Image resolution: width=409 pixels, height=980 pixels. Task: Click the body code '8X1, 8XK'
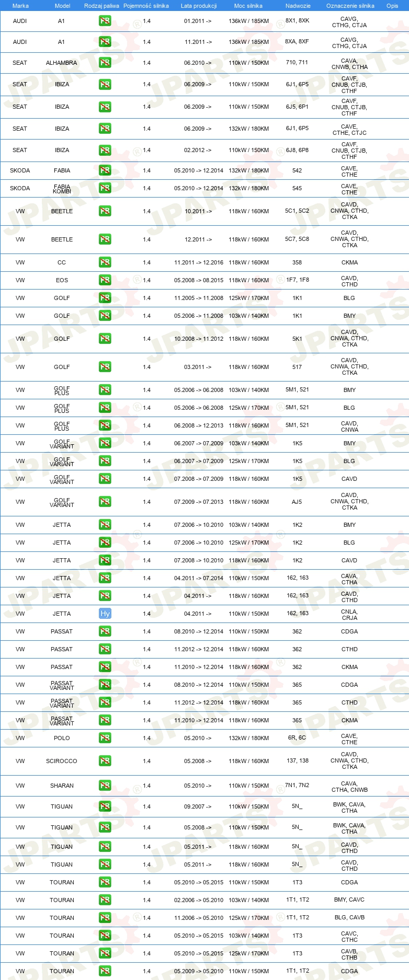297,20
